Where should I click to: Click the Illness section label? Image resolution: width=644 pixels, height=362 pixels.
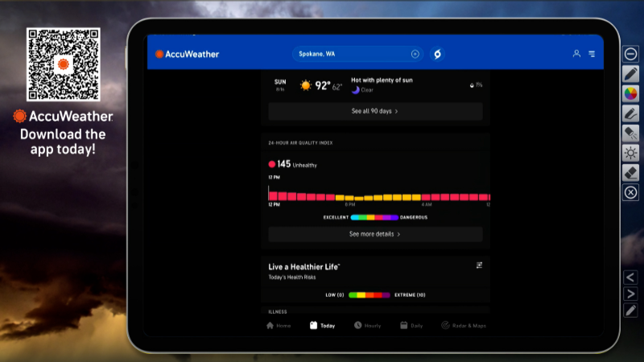pyautogui.click(x=278, y=312)
